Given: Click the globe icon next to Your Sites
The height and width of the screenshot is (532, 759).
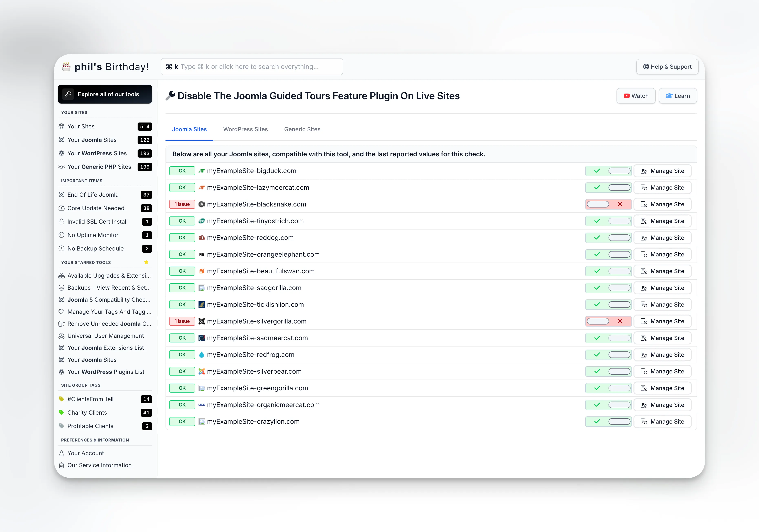Looking at the screenshot, I should (x=62, y=126).
